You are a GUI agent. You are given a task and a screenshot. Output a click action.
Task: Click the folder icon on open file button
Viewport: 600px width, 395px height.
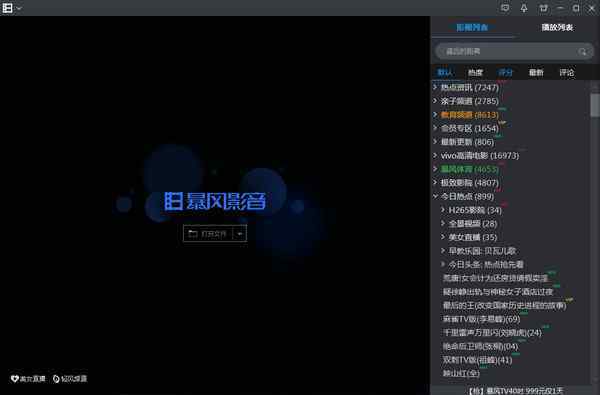coord(193,233)
